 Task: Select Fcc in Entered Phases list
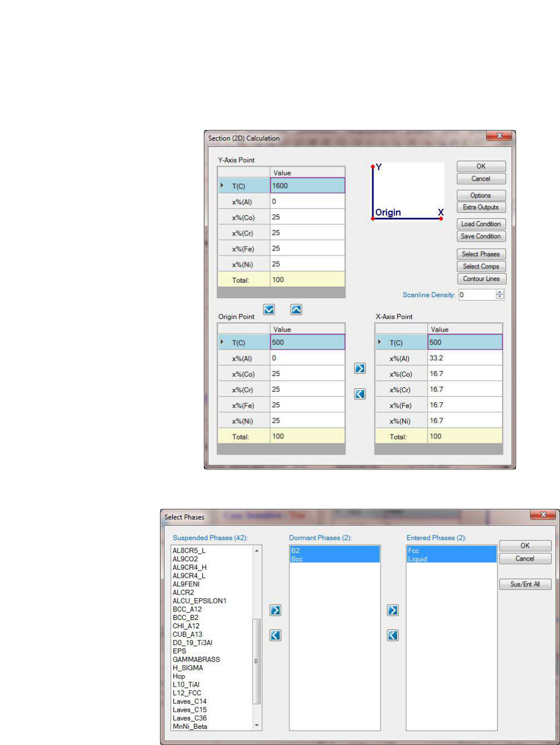[452, 551]
